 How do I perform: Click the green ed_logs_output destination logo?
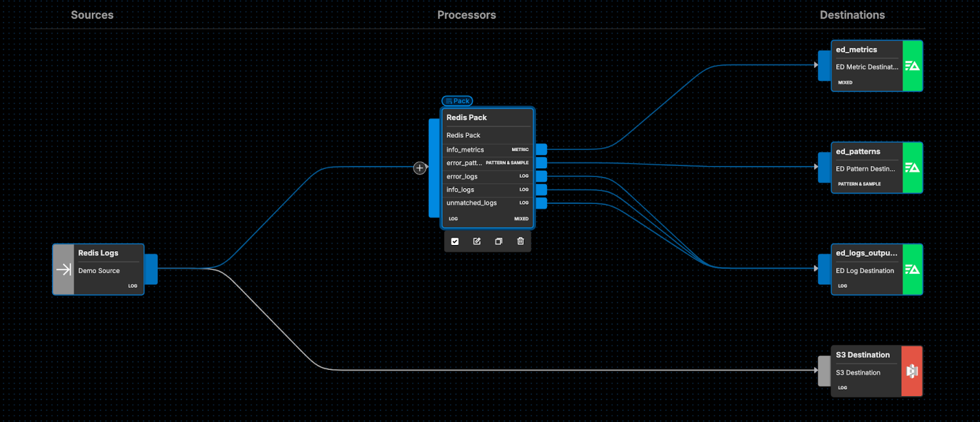[x=912, y=269]
